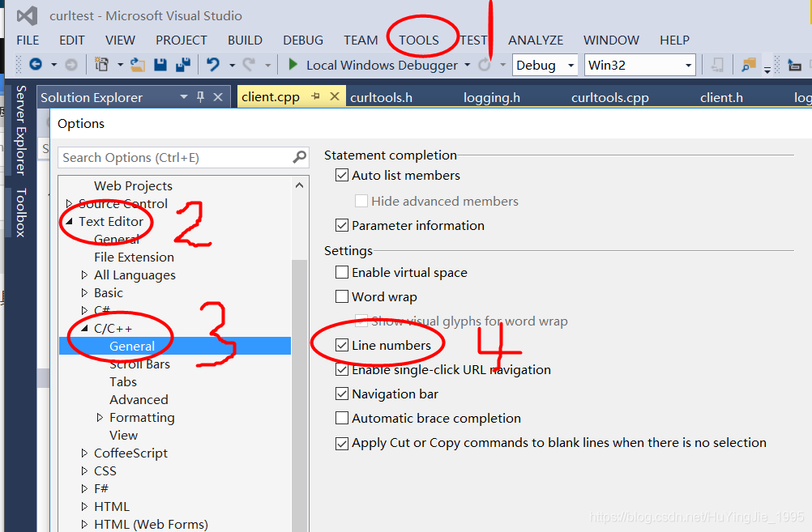The image size is (812, 532).
Task: Click the Open File folder icon
Action: pos(137,65)
